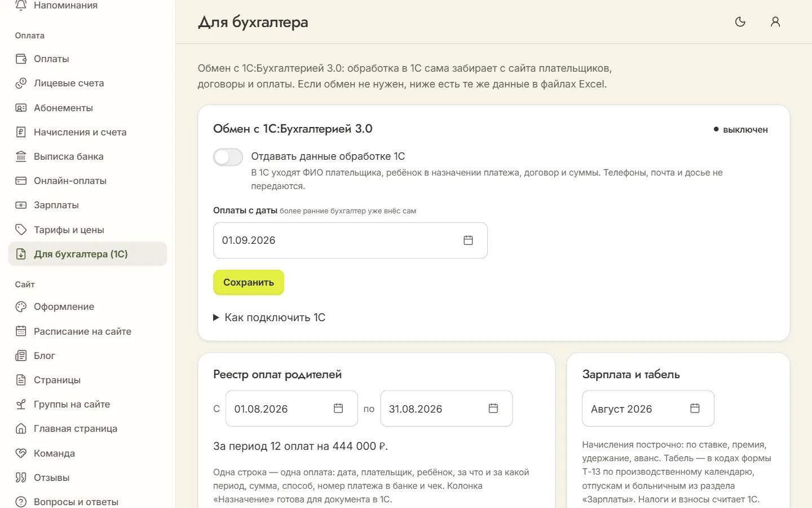812x508 pixels.
Task: Click the Обмен с 1С:Бухгалтерией 3.0 card heading
Action: tap(293, 129)
